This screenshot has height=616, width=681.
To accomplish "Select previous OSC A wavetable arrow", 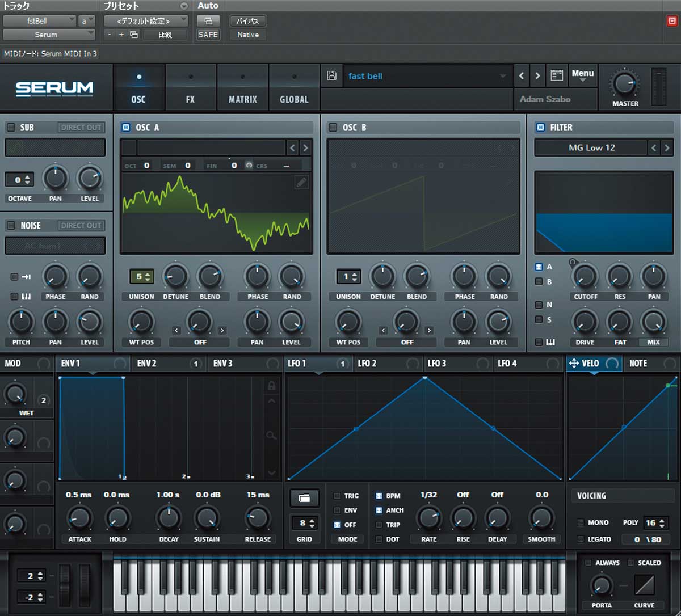I will (292, 148).
